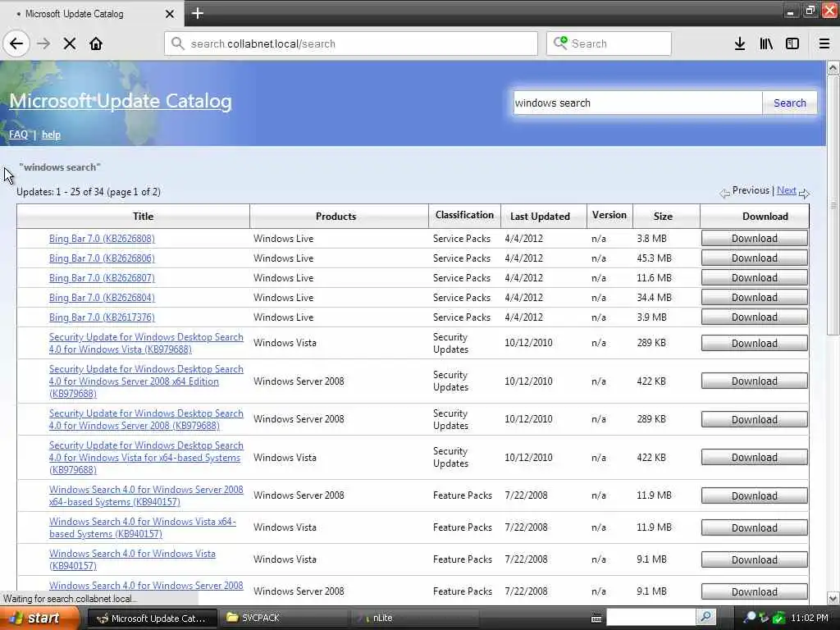Go to the Next results page link
This screenshot has height=630, width=840.
[787, 190]
